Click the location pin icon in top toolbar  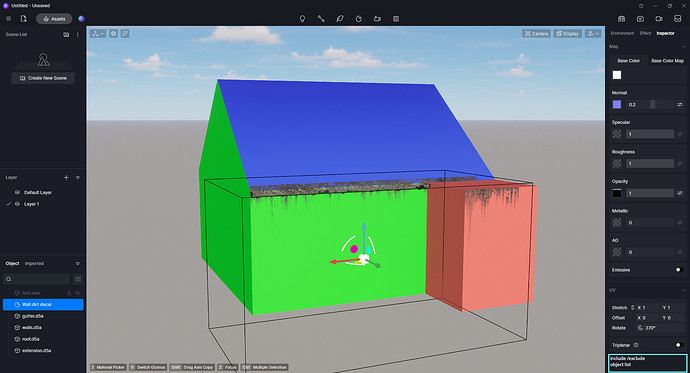click(x=302, y=19)
